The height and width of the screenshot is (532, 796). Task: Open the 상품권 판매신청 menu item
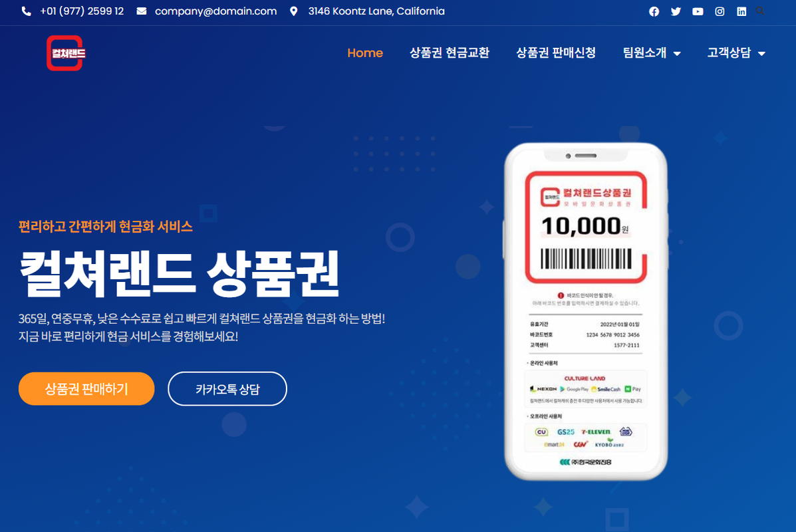(556, 53)
